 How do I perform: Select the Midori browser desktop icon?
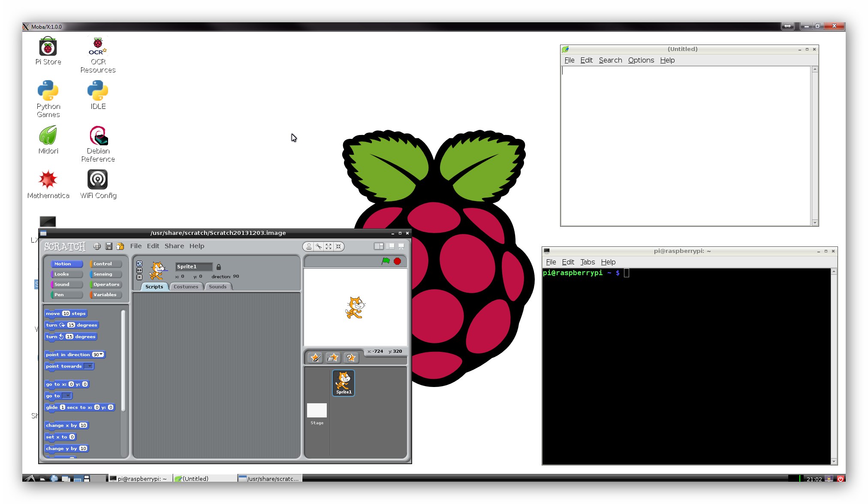(48, 140)
